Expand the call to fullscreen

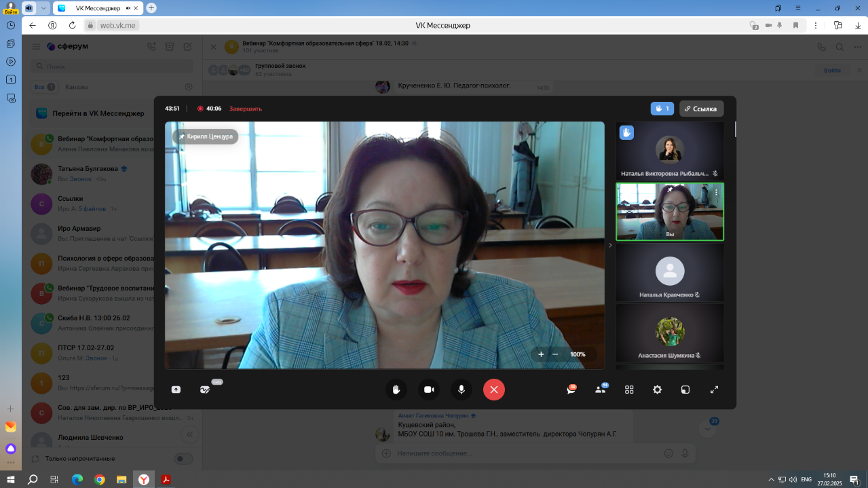pos(714,390)
